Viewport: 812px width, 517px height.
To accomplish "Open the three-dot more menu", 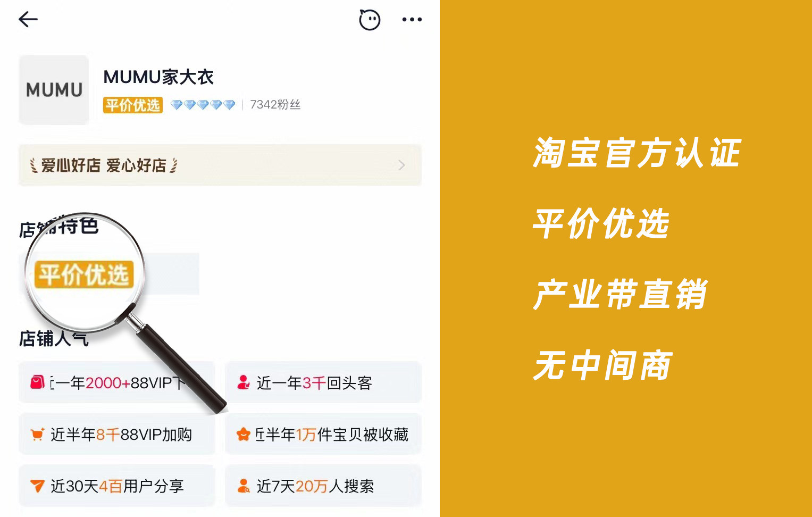I will tap(412, 20).
